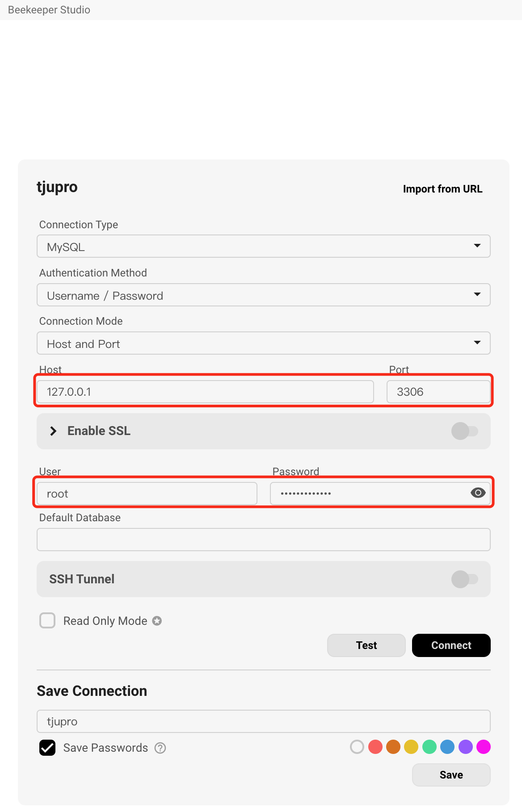
Task: Show password with the eye icon
Action: coord(478,493)
